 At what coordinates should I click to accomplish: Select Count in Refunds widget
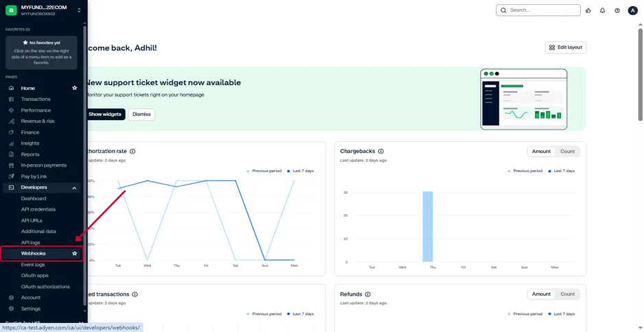568,294
